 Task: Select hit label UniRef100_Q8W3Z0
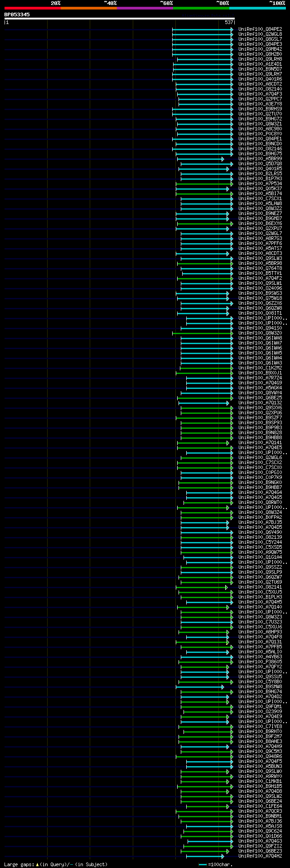[x=260, y=333]
